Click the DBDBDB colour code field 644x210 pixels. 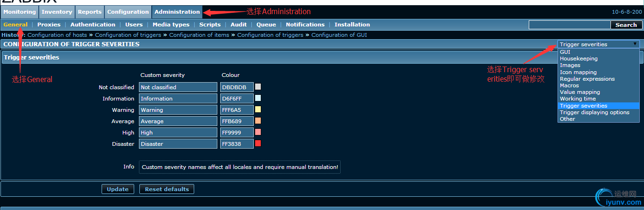click(x=237, y=87)
